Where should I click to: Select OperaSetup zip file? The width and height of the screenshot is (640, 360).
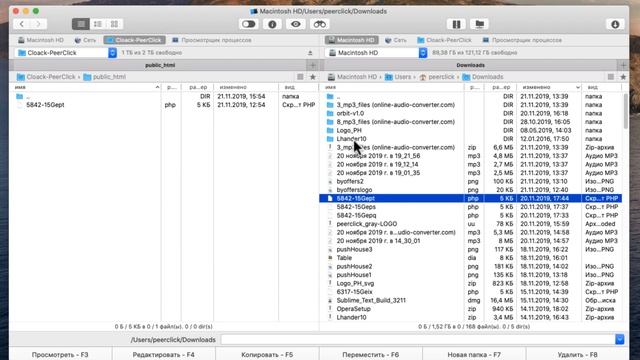coord(470,309)
